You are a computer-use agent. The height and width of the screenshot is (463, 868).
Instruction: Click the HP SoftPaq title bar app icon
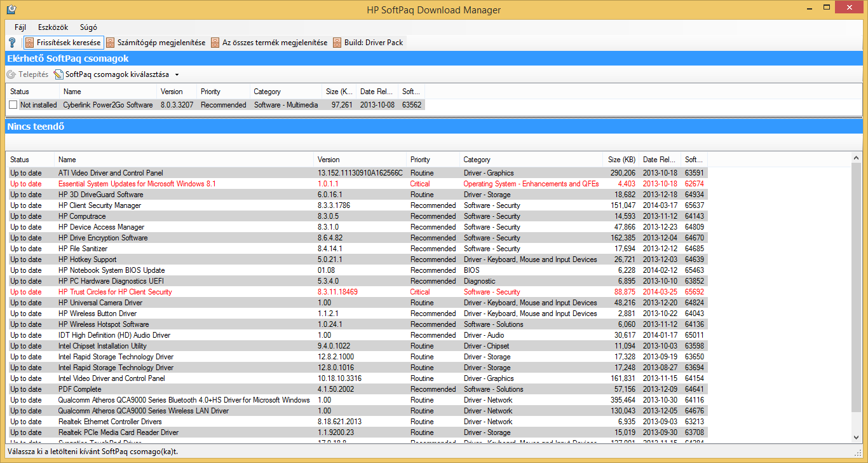point(11,10)
